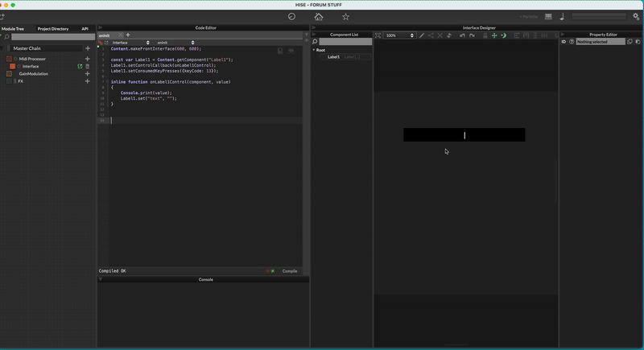
Task: Open the settings gears icon in the top right
Action: pyautogui.click(x=636, y=16)
